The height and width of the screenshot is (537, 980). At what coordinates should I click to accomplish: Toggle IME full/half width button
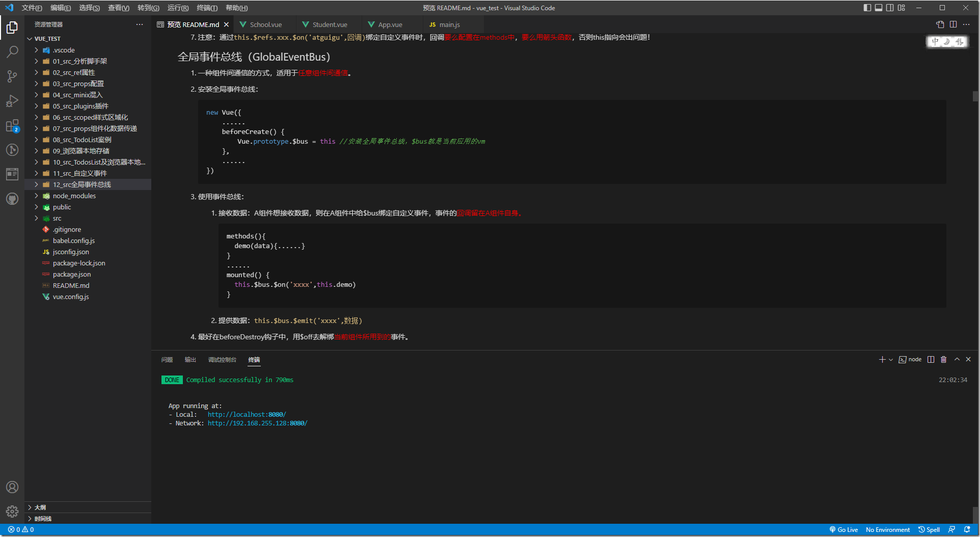pyautogui.click(x=959, y=42)
